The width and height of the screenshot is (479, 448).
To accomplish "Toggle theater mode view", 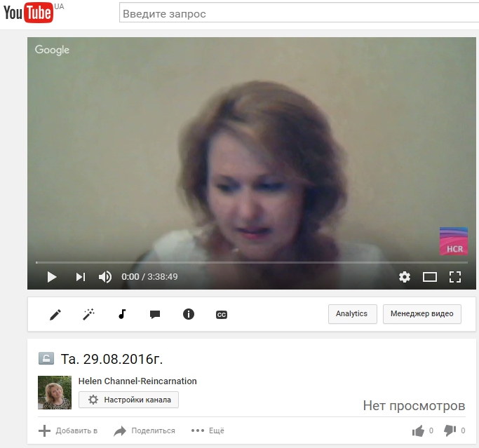I will 430,277.
